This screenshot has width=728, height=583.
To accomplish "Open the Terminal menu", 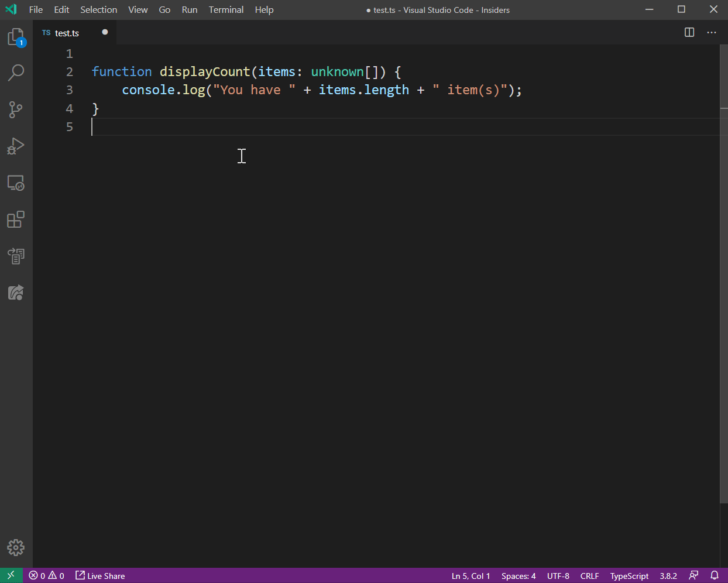I will [x=226, y=9].
